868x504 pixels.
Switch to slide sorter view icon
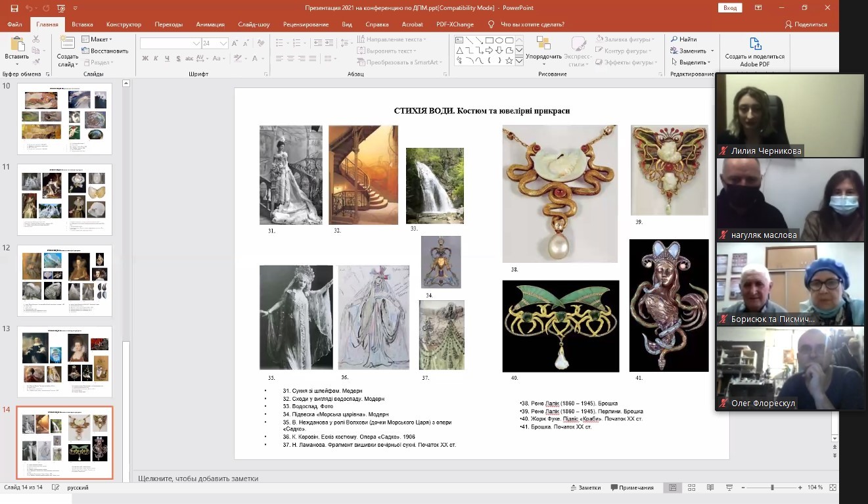click(691, 488)
